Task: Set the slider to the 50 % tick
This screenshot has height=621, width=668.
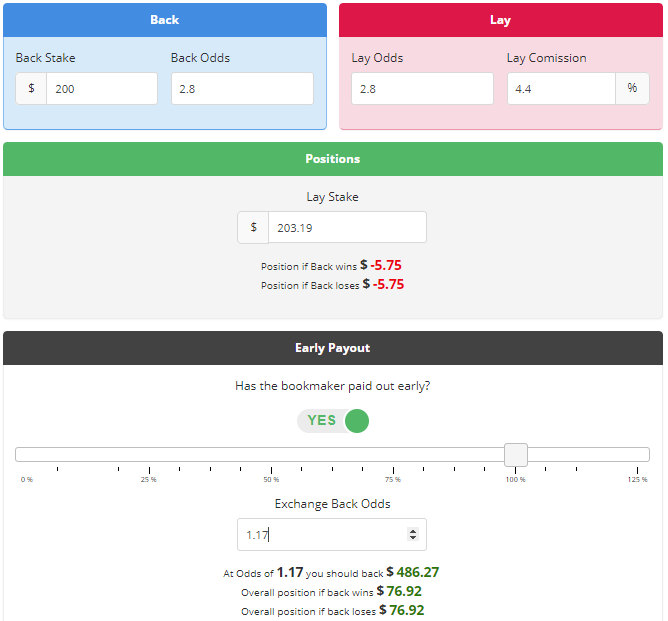Action: tap(271, 455)
